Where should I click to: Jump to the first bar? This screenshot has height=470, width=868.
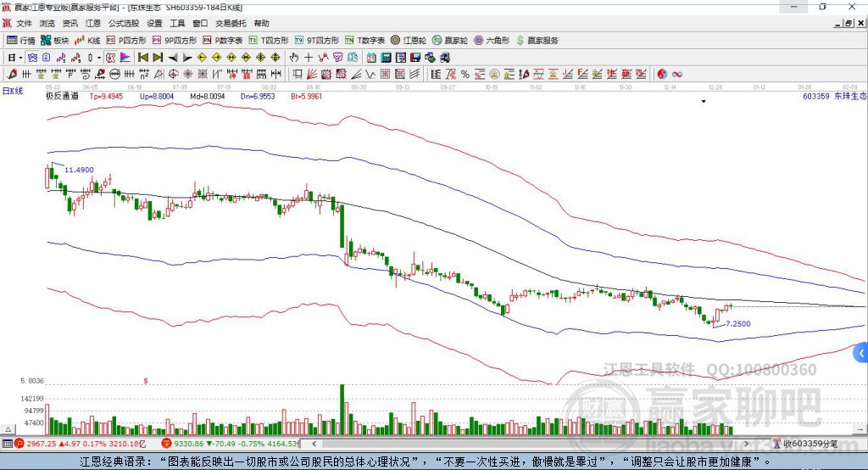tap(142, 58)
